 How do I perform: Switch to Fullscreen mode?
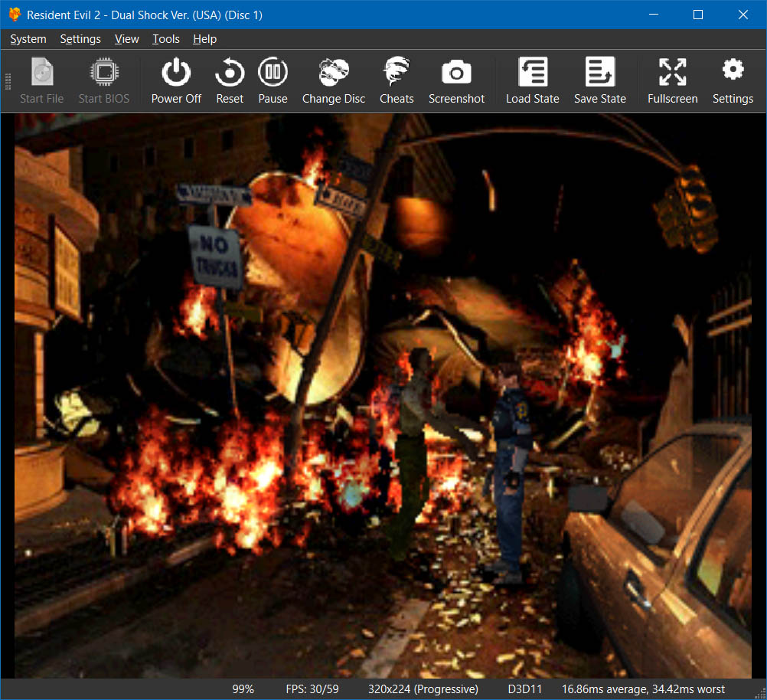click(x=673, y=80)
